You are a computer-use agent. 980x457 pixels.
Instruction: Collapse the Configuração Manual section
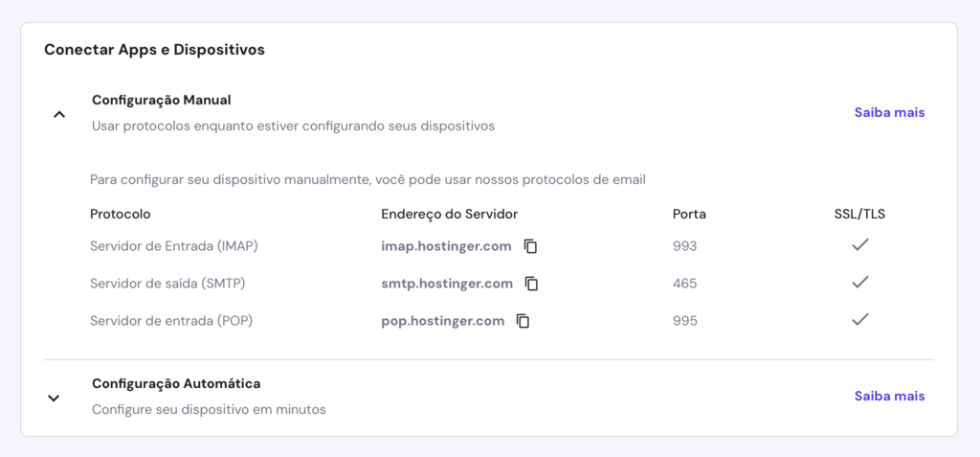(x=59, y=115)
